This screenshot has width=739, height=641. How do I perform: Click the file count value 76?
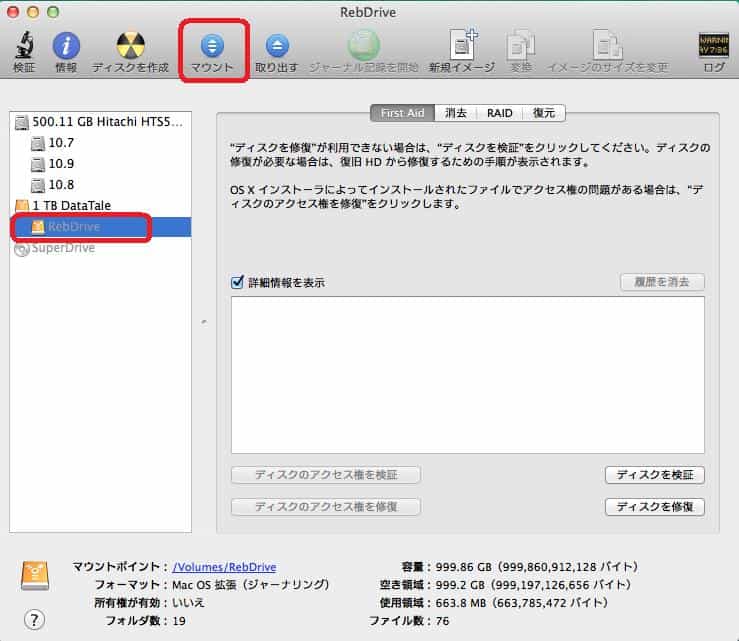pyautogui.click(x=442, y=621)
